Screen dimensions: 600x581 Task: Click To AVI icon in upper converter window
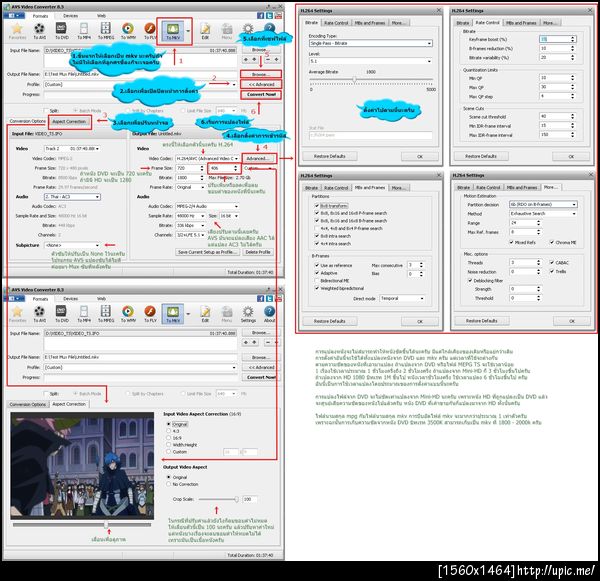39,31
